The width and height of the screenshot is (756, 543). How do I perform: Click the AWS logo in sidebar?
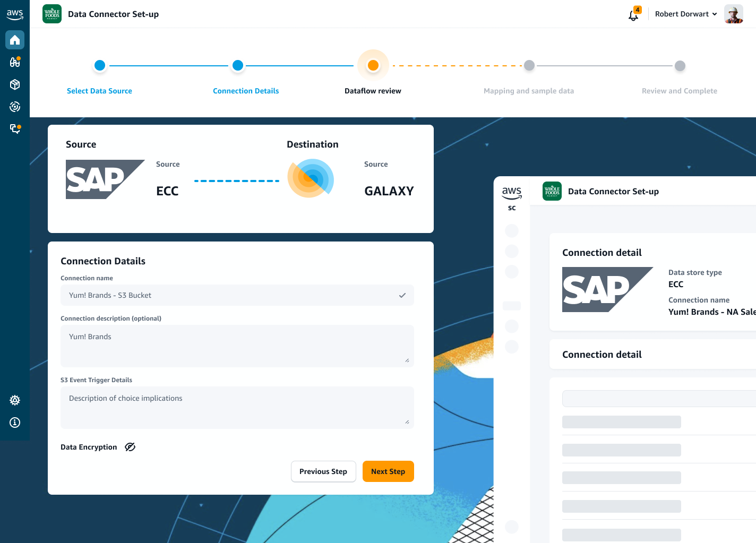point(15,14)
